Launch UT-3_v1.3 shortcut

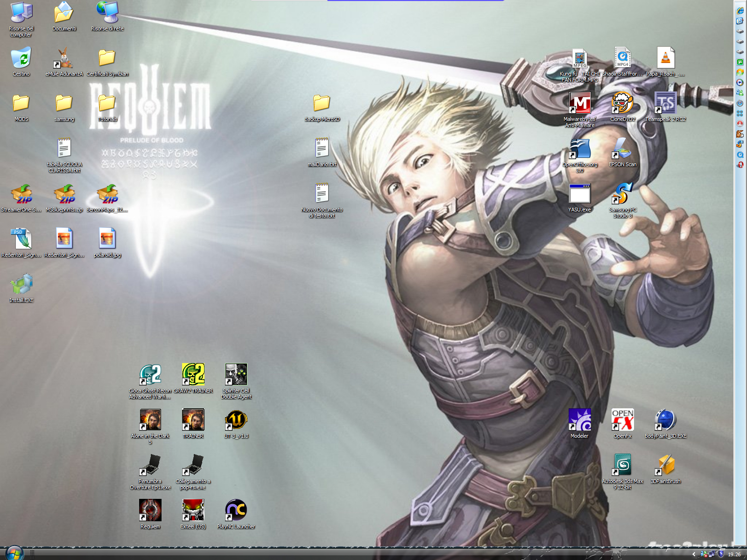236,424
